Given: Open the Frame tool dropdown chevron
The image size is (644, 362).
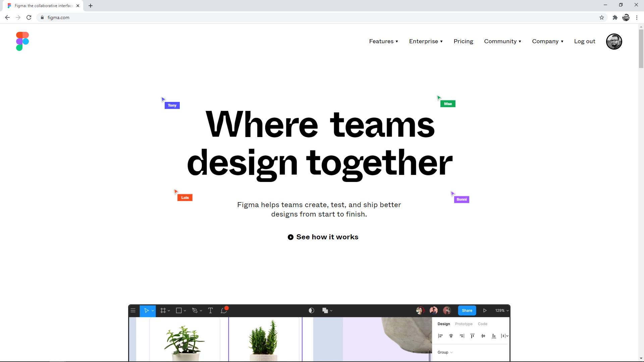Looking at the screenshot, I should (169, 310).
